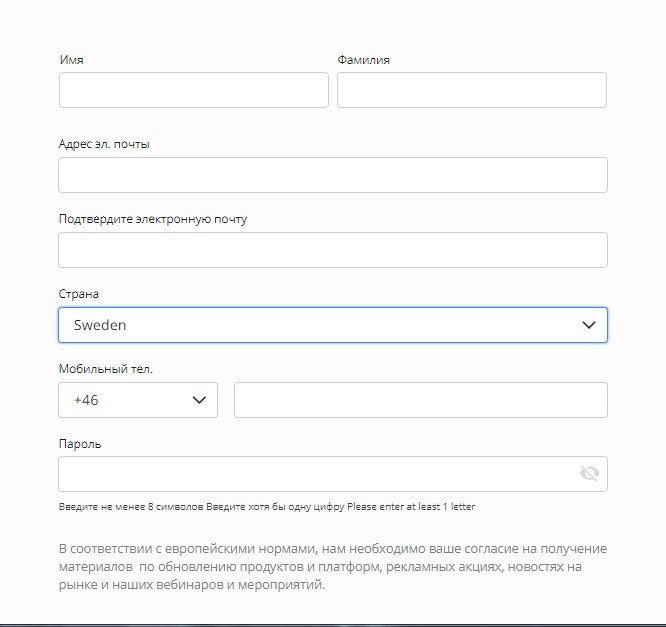Click the European regulations consent paragraph

click(x=333, y=567)
